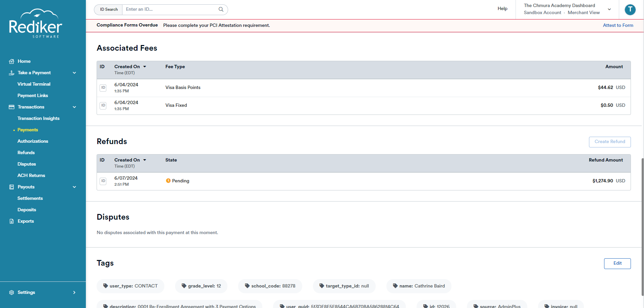Copy ID for Visa Fixed fee
644x308 pixels.
[x=103, y=105]
